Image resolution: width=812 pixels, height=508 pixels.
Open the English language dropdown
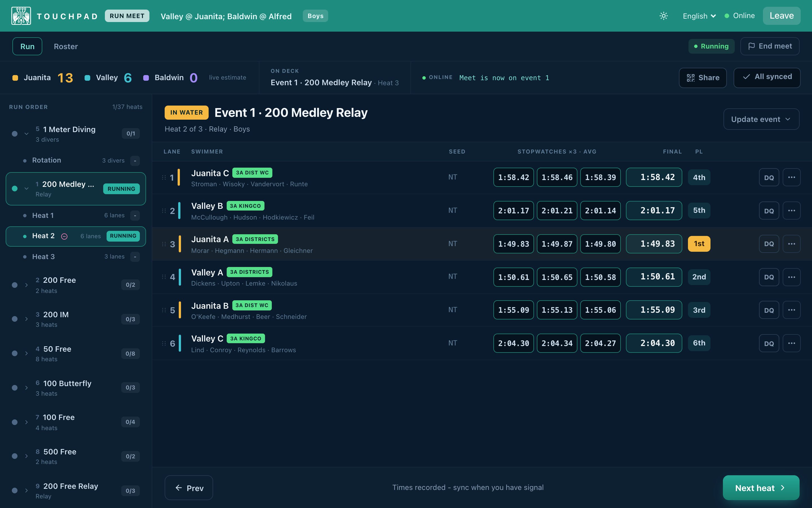(699, 16)
